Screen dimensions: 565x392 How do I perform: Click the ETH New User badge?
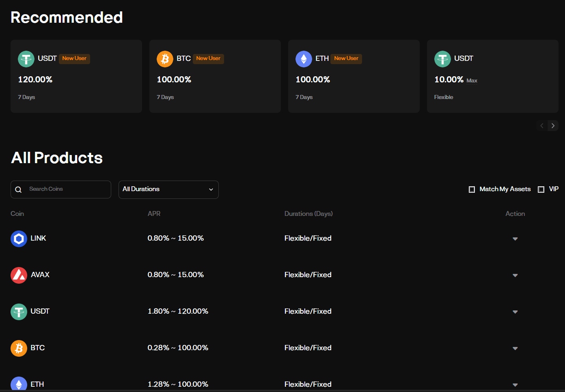click(x=346, y=58)
